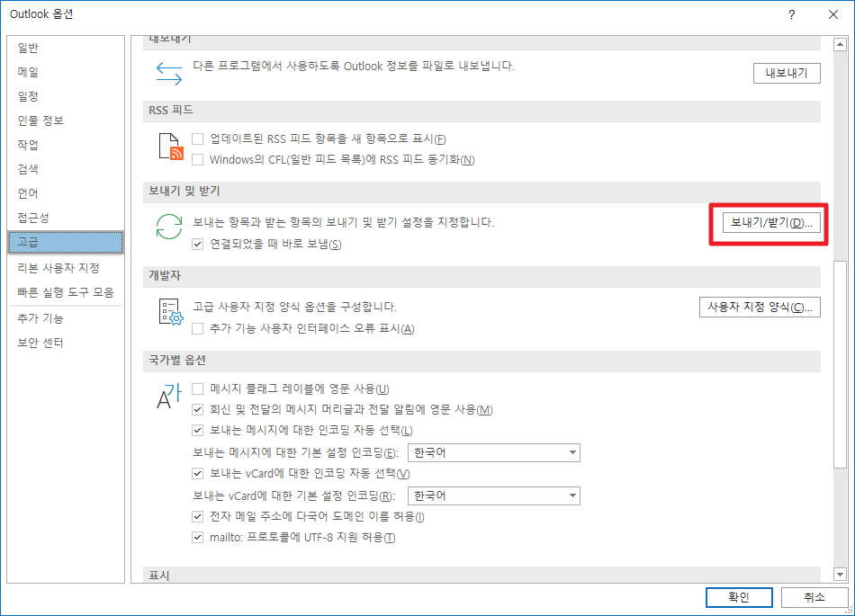The height and width of the screenshot is (616, 855).
Task: Enable Windows CFL RSS 피드 동기화 checkbox
Action: 198,159
